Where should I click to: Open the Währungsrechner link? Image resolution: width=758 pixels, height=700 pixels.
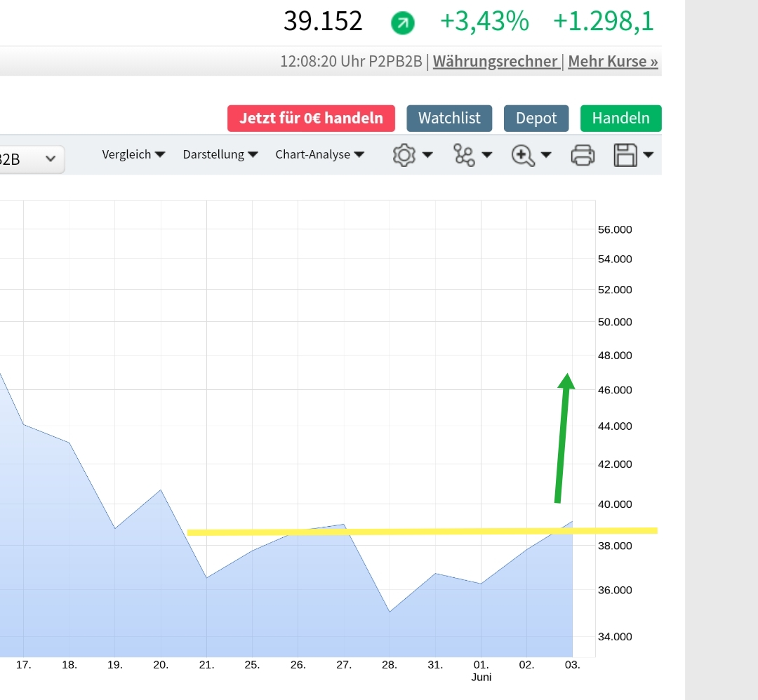click(496, 61)
